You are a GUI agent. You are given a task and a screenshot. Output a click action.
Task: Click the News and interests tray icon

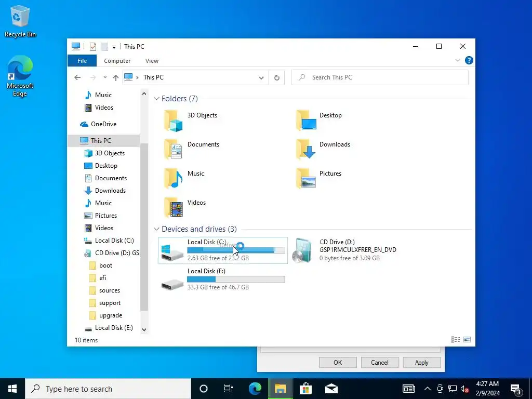408,389
